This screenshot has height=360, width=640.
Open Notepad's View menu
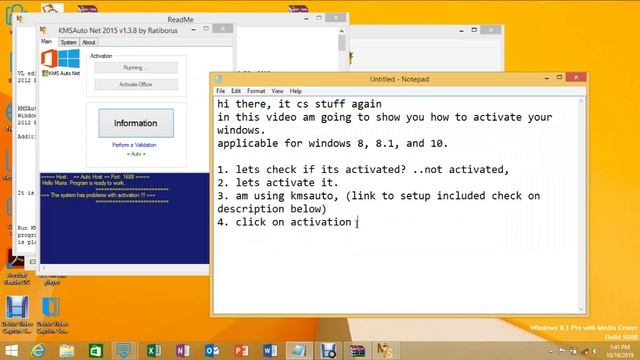tap(277, 91)
